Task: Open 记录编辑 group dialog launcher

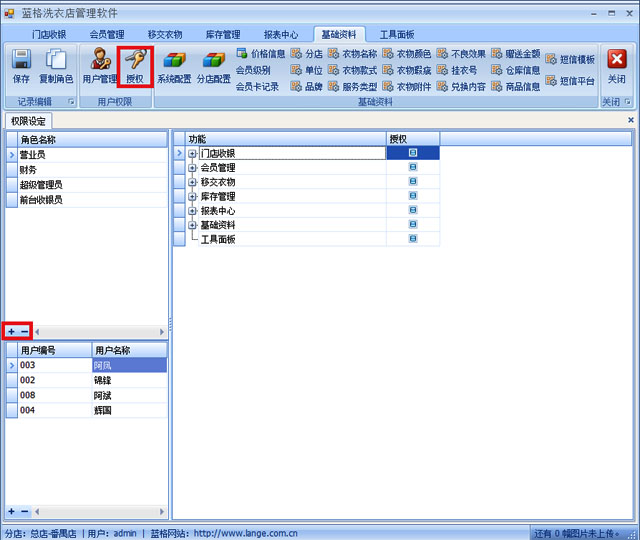Action: click(71, 102)
